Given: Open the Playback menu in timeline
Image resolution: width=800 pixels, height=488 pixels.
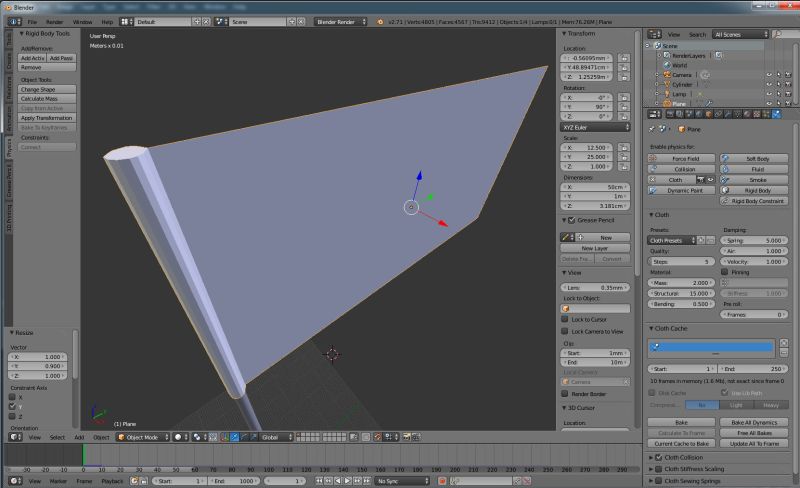Looking at the screenshot, I should [112, 481].
